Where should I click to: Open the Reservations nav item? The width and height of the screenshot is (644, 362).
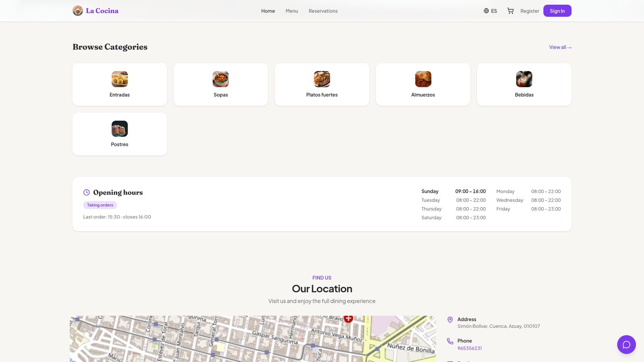point(323,11)
